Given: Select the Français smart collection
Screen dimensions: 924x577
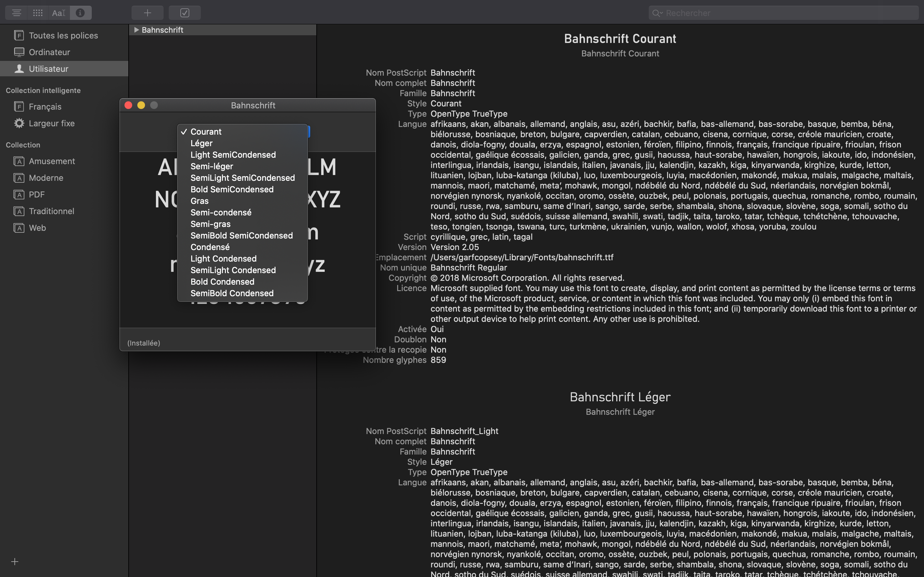Looking at the screenshot, I should 45,107.
